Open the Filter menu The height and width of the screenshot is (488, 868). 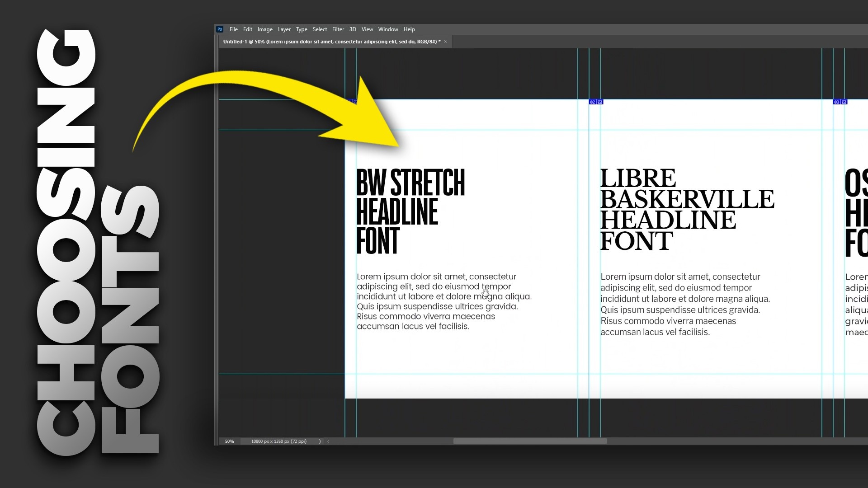[338, 29]
